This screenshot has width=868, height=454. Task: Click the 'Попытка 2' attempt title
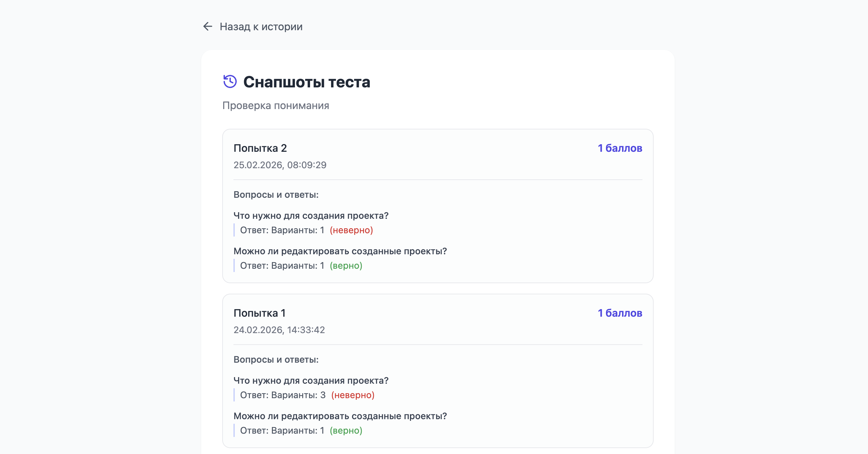pos(260,148)
